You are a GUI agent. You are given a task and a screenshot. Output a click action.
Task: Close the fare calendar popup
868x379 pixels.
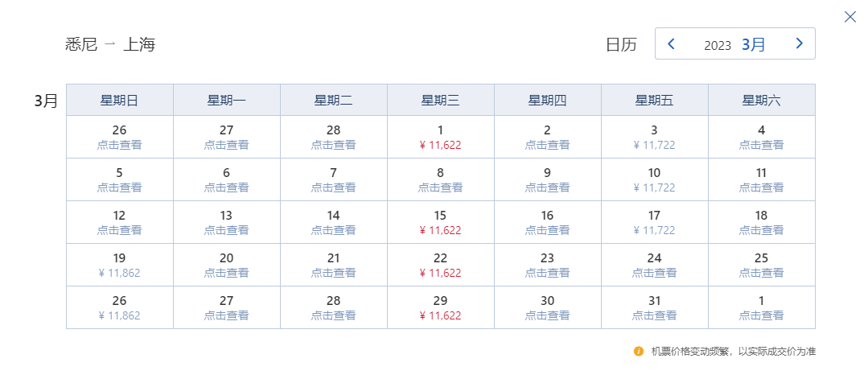pos(849,17)
